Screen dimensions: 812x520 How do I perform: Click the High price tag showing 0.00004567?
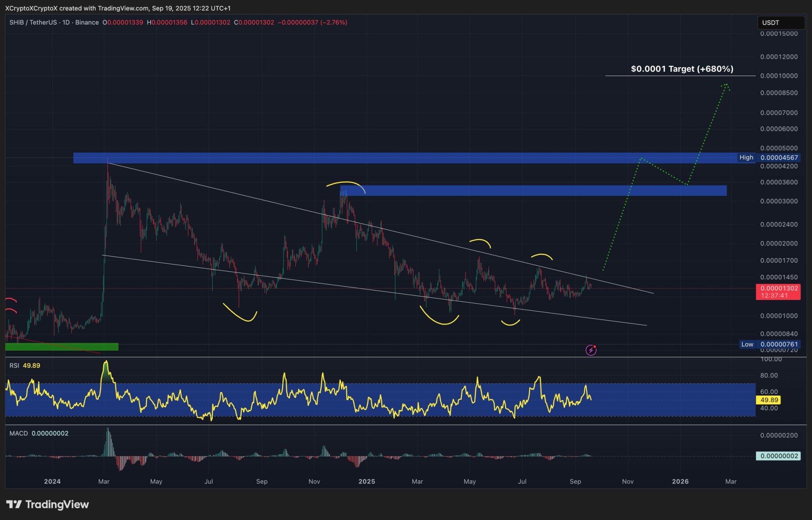point(778,157)
